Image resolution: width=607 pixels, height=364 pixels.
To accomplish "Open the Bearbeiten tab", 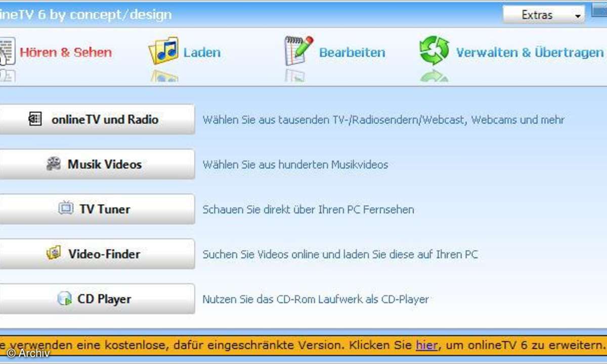I will [352, 52].
